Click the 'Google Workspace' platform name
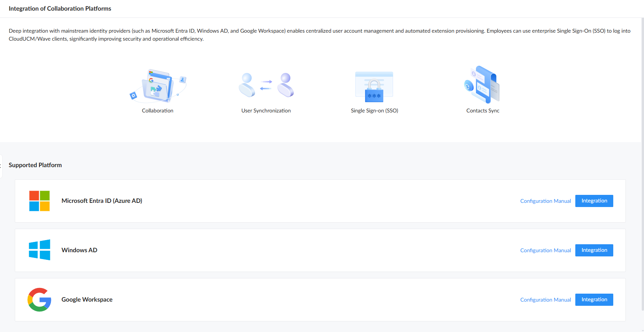Image resolution: width=644 pixels, height=332 pixels. pyautogui.click(x=87, y=299)
